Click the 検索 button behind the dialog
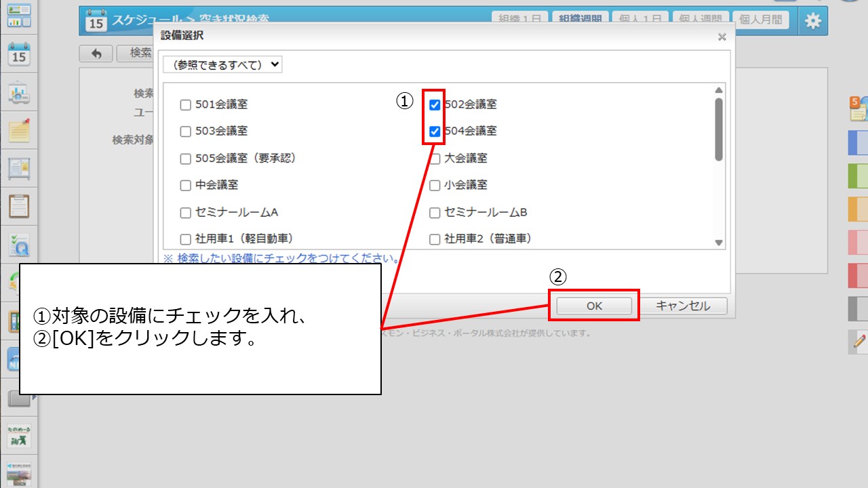Image resolution: width=868 pixels, height=488 pixels. point(136,53)
